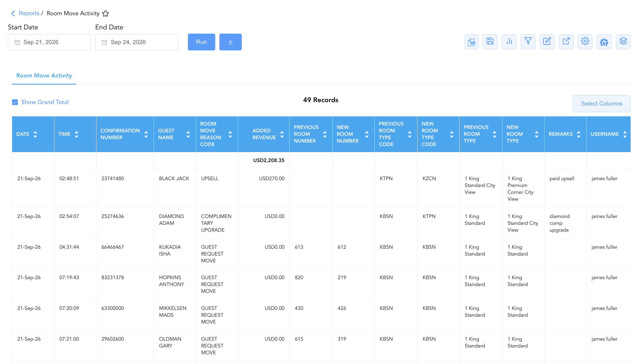638x364 pixels.
Task: Open the Select Columns button
Action: tap(602, 104)
